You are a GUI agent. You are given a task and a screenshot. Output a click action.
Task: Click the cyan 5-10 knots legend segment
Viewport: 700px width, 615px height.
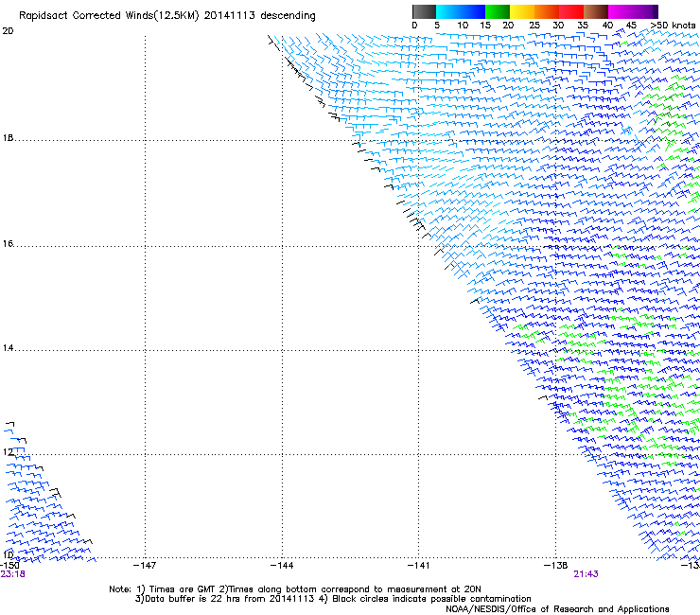(x=448, y=11)
